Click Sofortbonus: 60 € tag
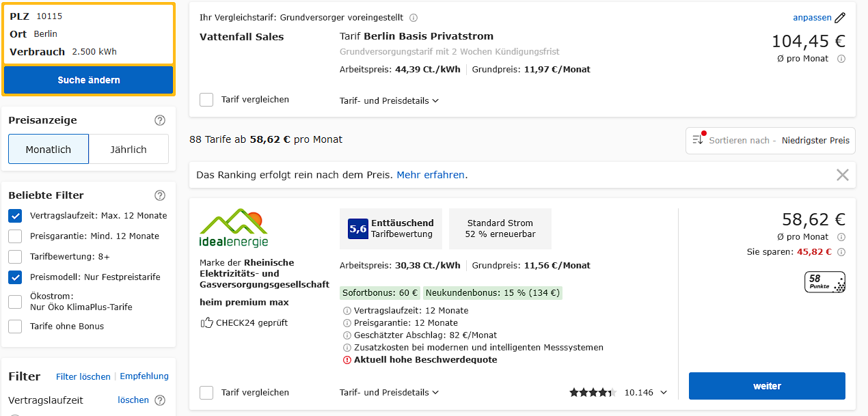This screenshot has height=416, width=868. pos(380,293)
